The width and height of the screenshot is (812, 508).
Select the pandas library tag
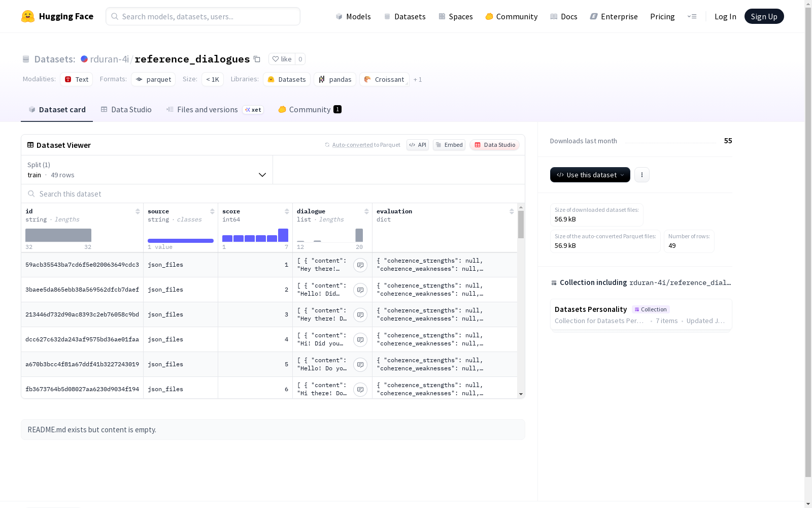[335, 79]
